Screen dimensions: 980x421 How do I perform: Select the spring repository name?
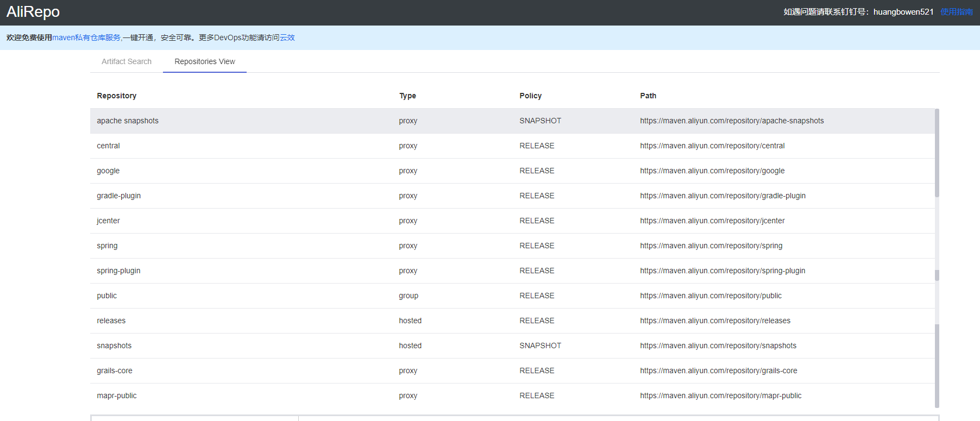(x=107, y=246)
